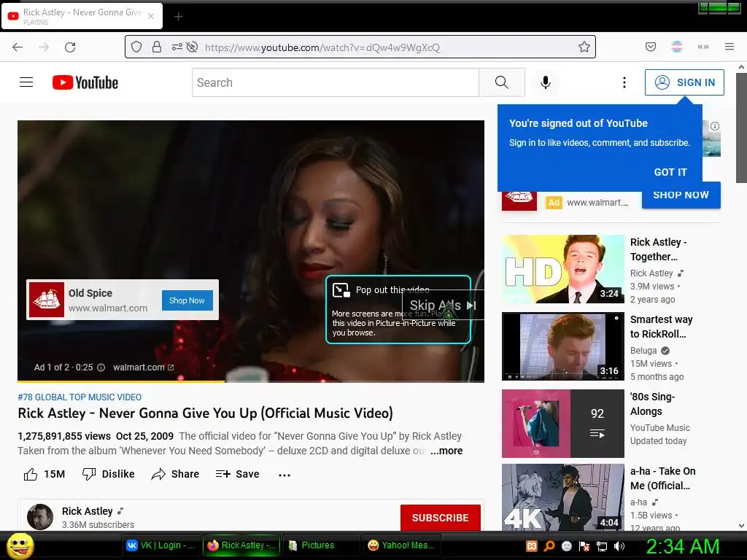Image resolution: width=747 pixels, height=560 pixels.
Task: Open the search magnifier tray icon
Action: tap(549, 546)
